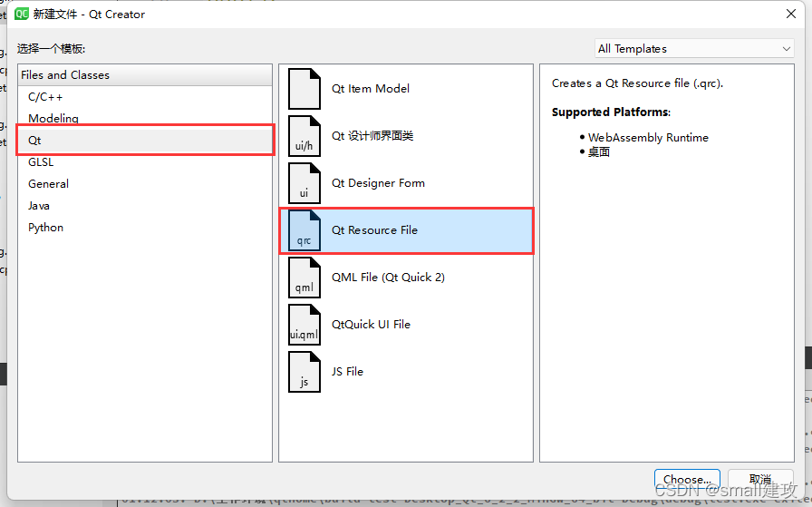The width and height of the screenshot is (812, 507).
Task: Select the Qt Item Model file icon
Action: pyautogui.click(x=304, y=89)
